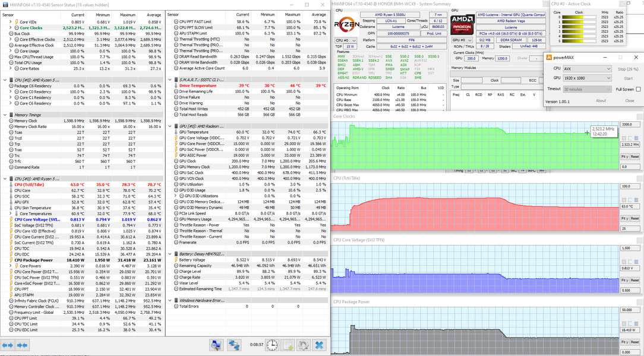Click the networked computers remote icon
This screenshot has width=644, height=356.
coord(234,345)
